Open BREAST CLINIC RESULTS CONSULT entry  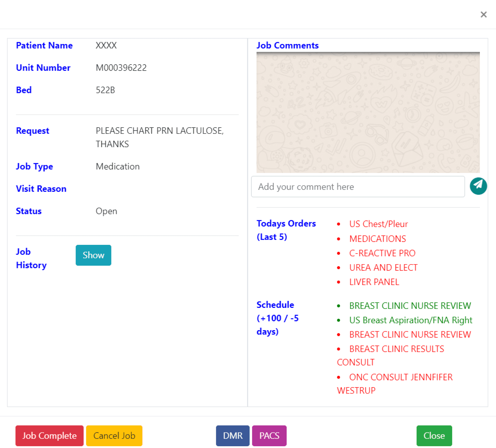396,349
